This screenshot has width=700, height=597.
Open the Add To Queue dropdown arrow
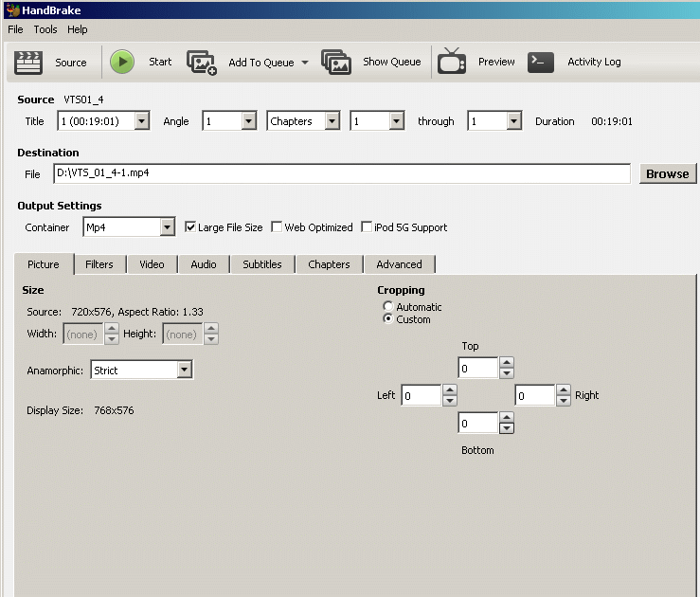(x=305, y=63)
